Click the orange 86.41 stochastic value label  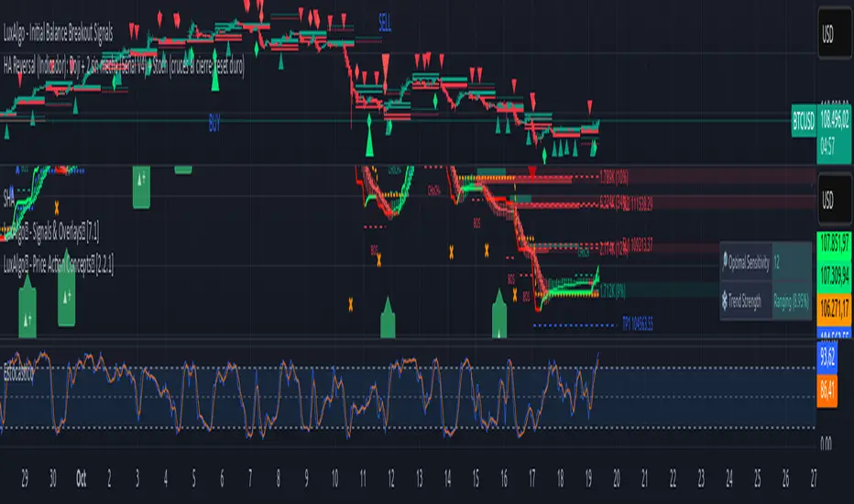827,389
